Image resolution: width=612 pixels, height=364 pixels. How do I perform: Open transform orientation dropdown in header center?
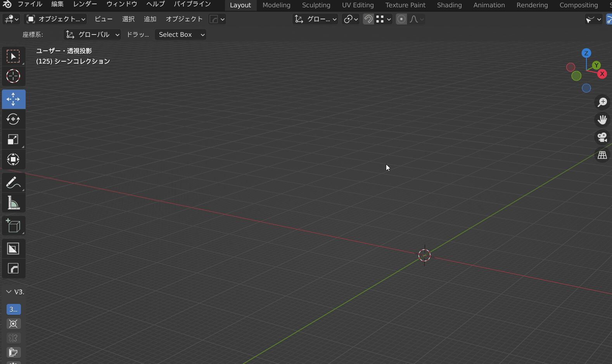pos(315,19)
